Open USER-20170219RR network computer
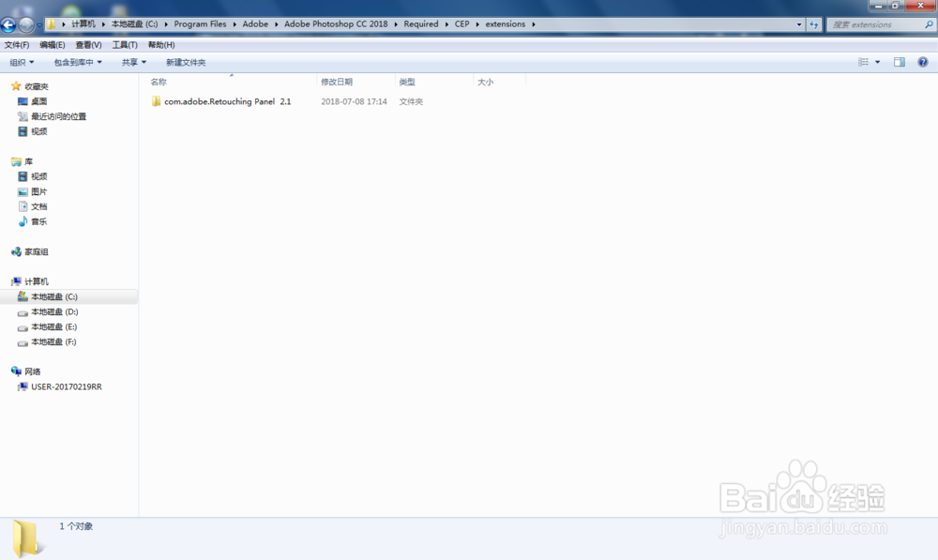The width and height of the screenshot is (938, 560). (67, 387)
